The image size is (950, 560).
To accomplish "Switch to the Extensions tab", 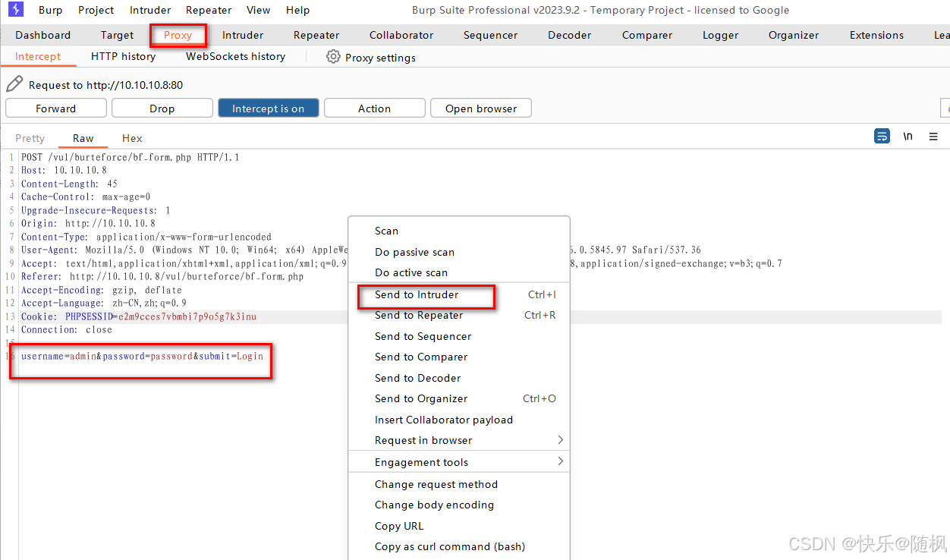I will pos(876,35).
